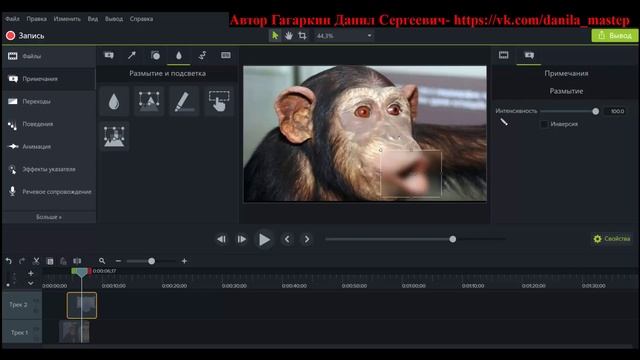The image size is (640, 360).
Task: Redo the action in timeline toolbar
Action: [x=22, y=261]
